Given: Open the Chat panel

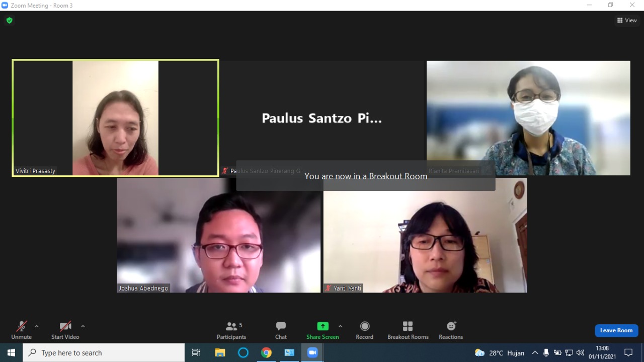Looking at the screenshot, I should click(x=281, y=330).
